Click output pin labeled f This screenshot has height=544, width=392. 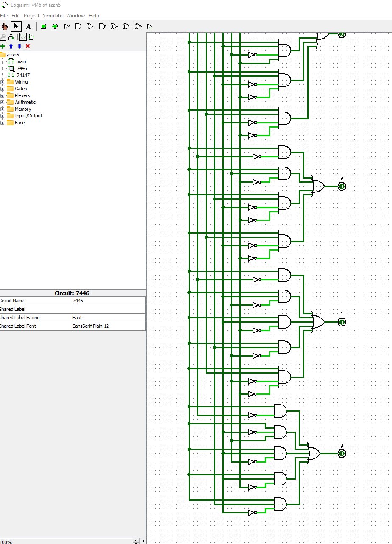pyautogui.click(x=342, y=322)
